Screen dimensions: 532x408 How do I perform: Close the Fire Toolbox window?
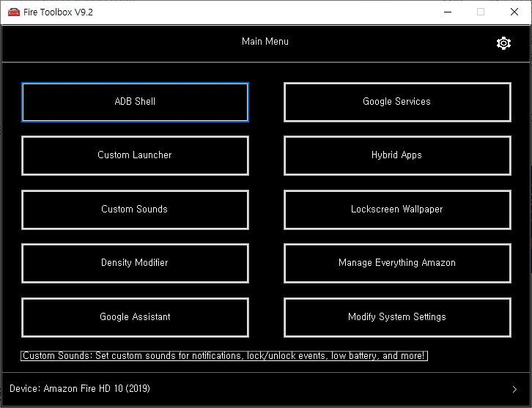click(514, 12)
